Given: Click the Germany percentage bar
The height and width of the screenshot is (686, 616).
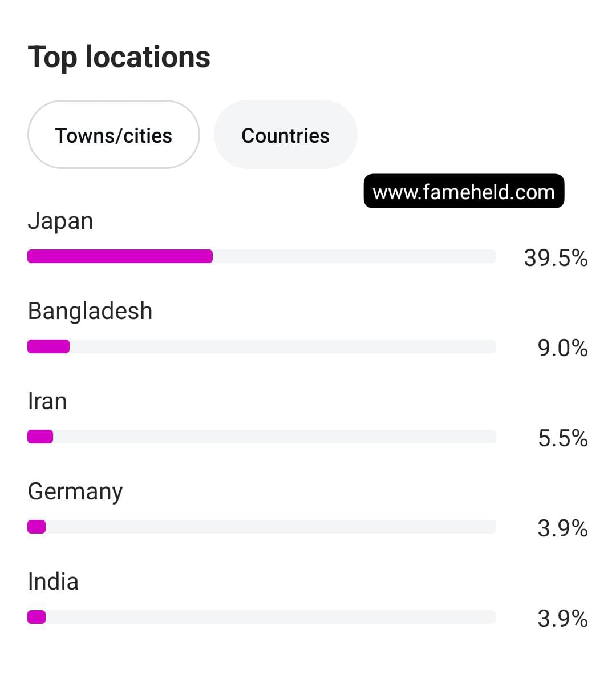Looking at the screenshot, I should [37, 527].
